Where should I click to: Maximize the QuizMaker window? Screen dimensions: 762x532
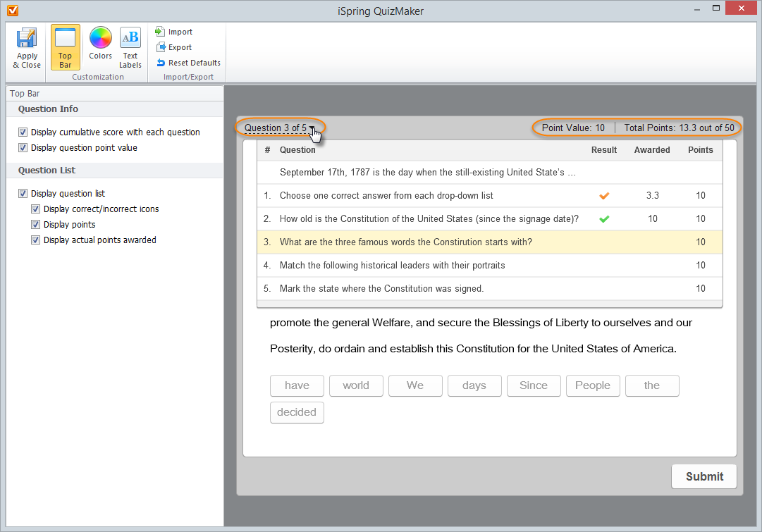coord(716,8)
